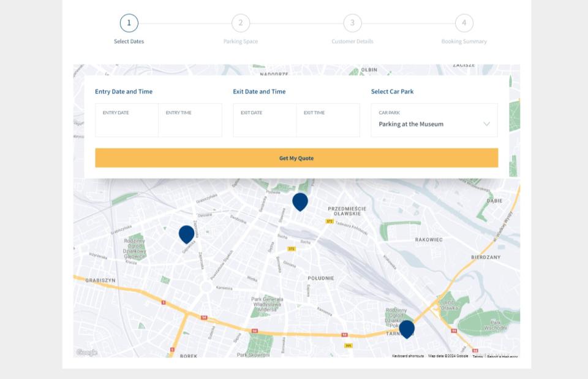Open the Car Park dropdown chevron

click(x=486, y=124)
